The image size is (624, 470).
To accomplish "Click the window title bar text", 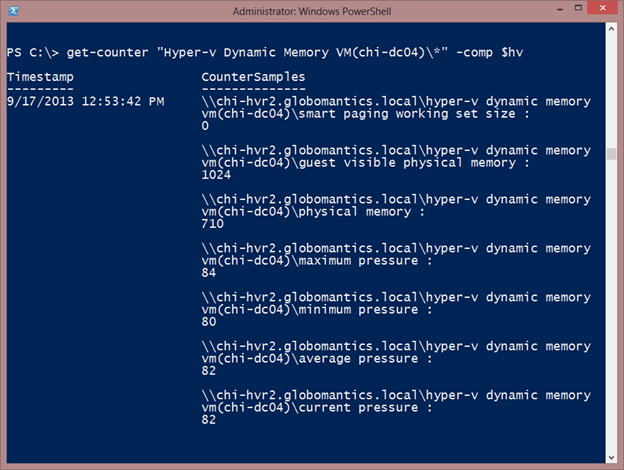I will pyautogui.click(x=312, y=11).
